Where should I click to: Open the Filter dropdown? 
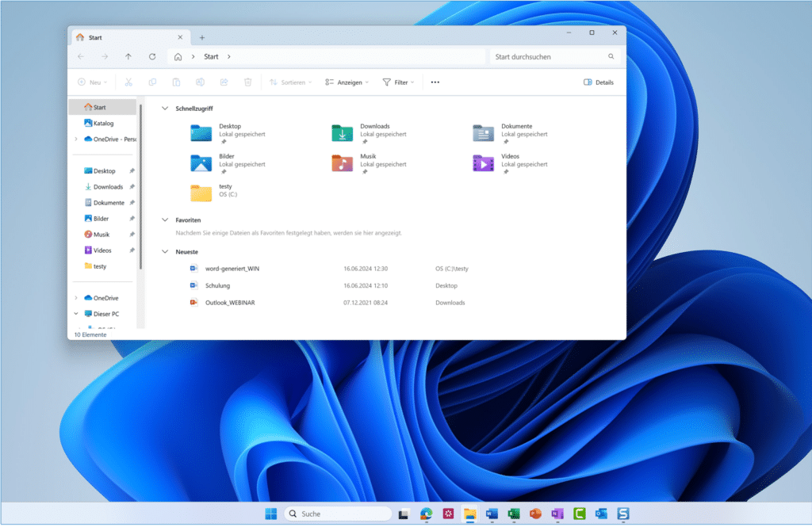[398, 82]
